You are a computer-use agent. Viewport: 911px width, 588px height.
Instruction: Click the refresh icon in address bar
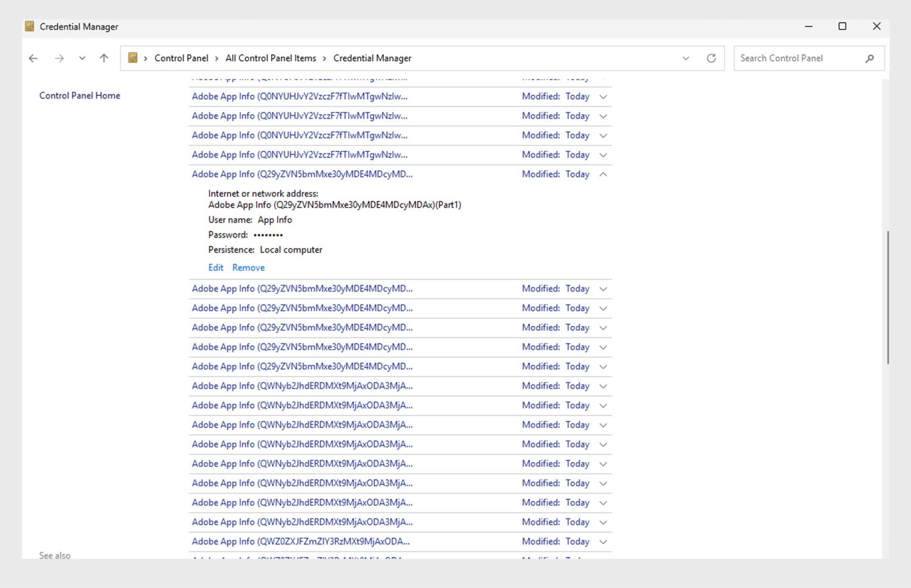[711, 58]
